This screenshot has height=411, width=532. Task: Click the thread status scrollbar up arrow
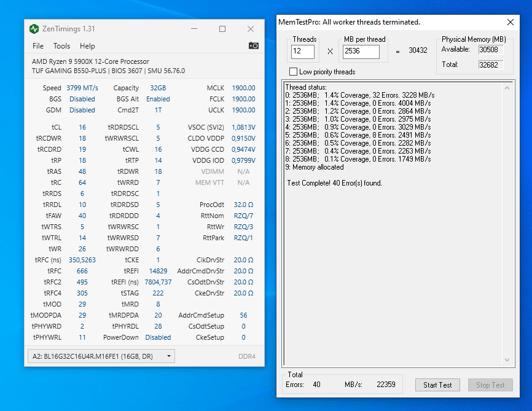507,88
